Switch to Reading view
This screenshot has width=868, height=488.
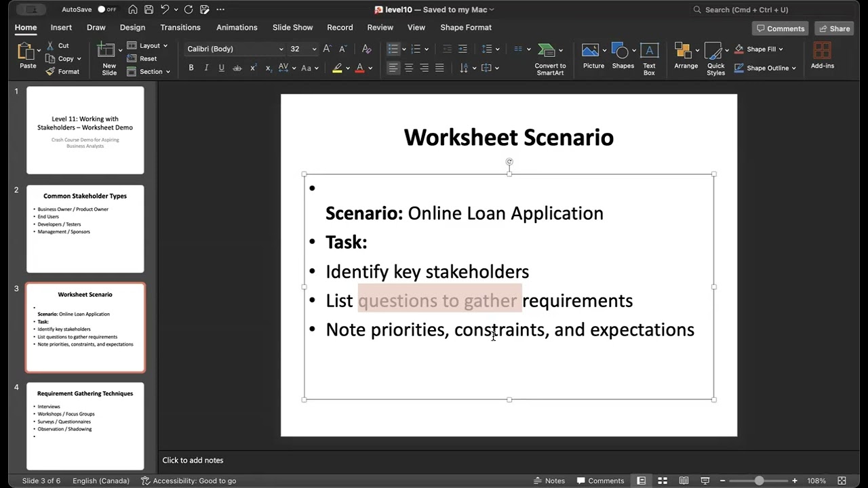684,481
